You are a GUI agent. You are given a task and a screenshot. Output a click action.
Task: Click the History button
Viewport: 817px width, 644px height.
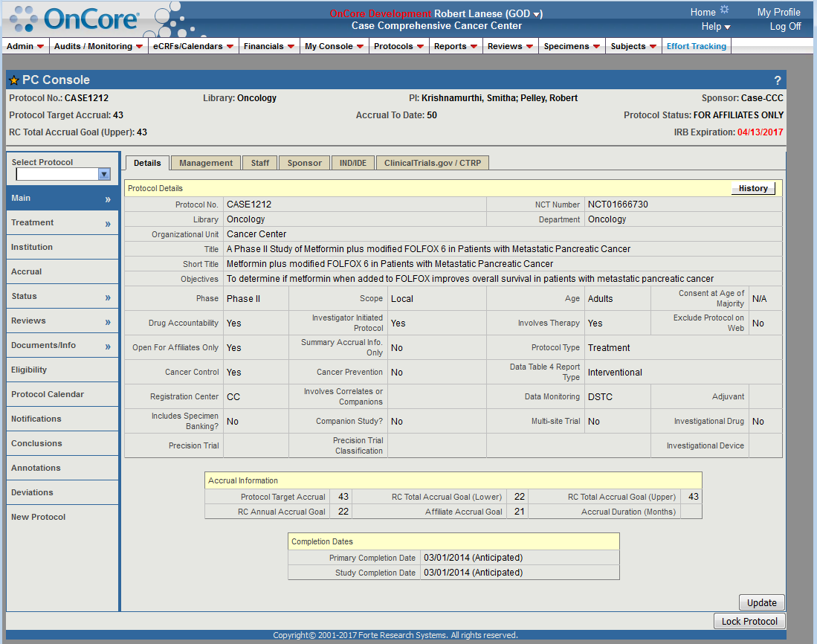point(752,188)
